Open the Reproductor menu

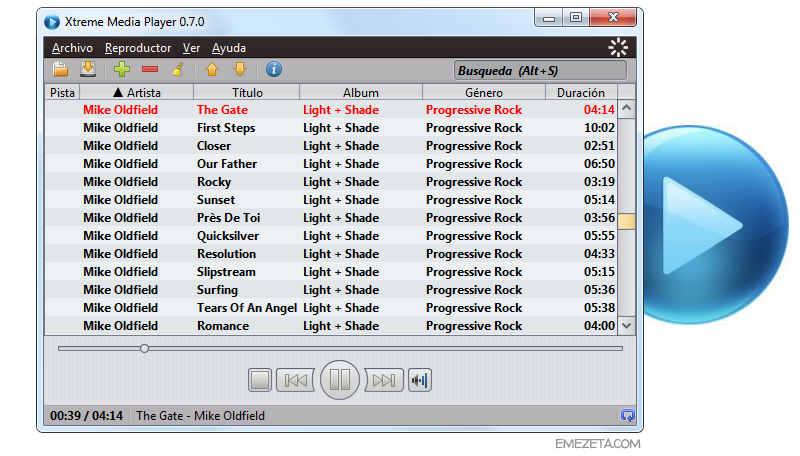click(x=138, y=48)
